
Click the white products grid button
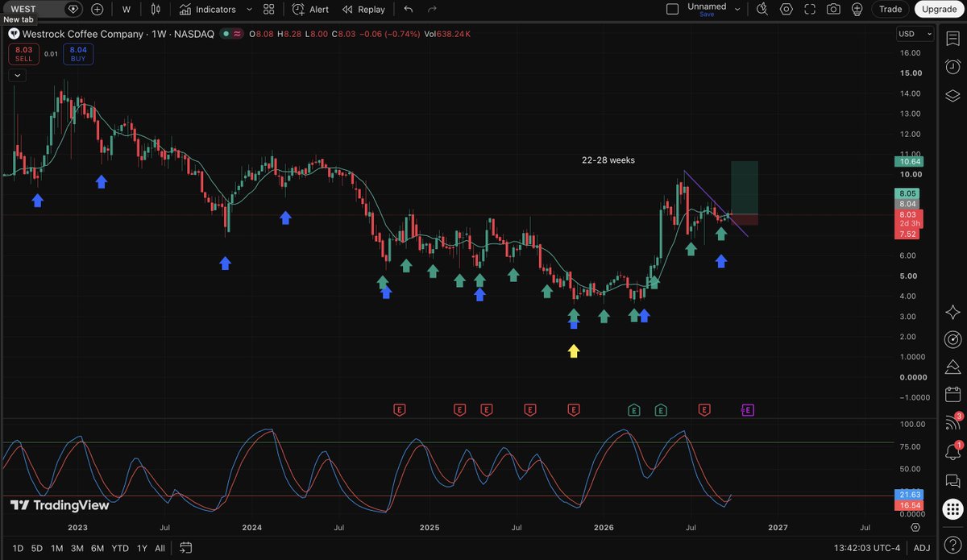tap(952, 508)
